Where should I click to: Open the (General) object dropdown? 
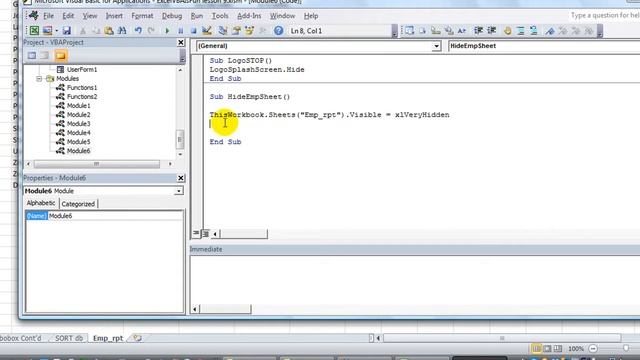(x=436, y=46)
